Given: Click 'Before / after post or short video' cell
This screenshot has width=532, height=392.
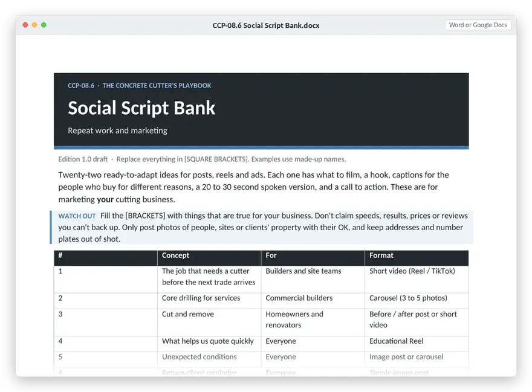Looking at the screenshot, I should (x=417, y=323).
